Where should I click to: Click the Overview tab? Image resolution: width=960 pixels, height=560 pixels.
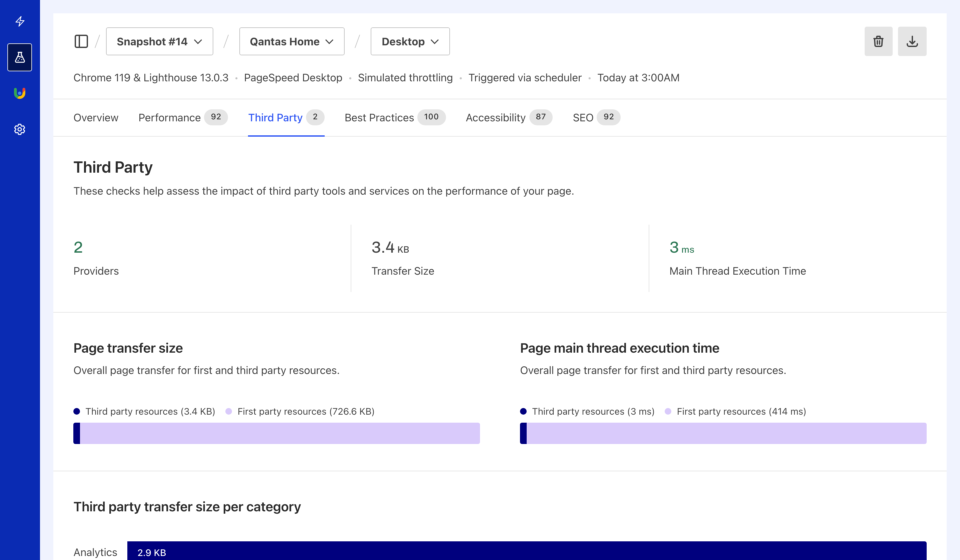(96, 117)
